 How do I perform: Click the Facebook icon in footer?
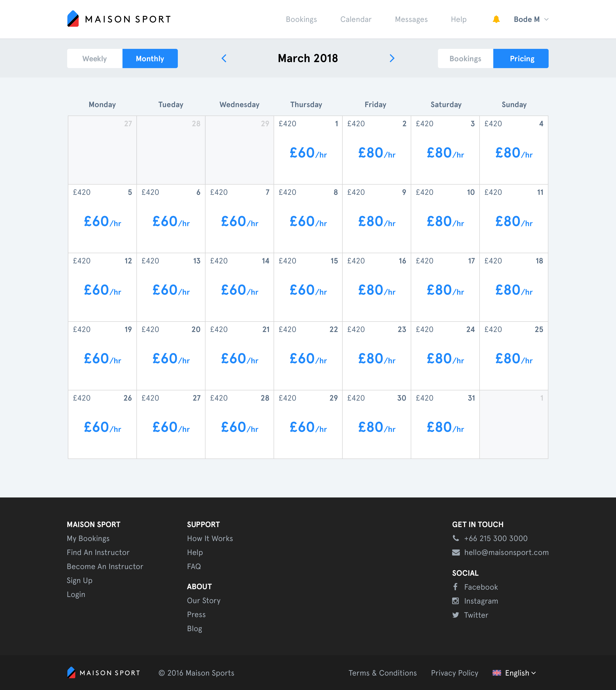[x=456, y=587]
